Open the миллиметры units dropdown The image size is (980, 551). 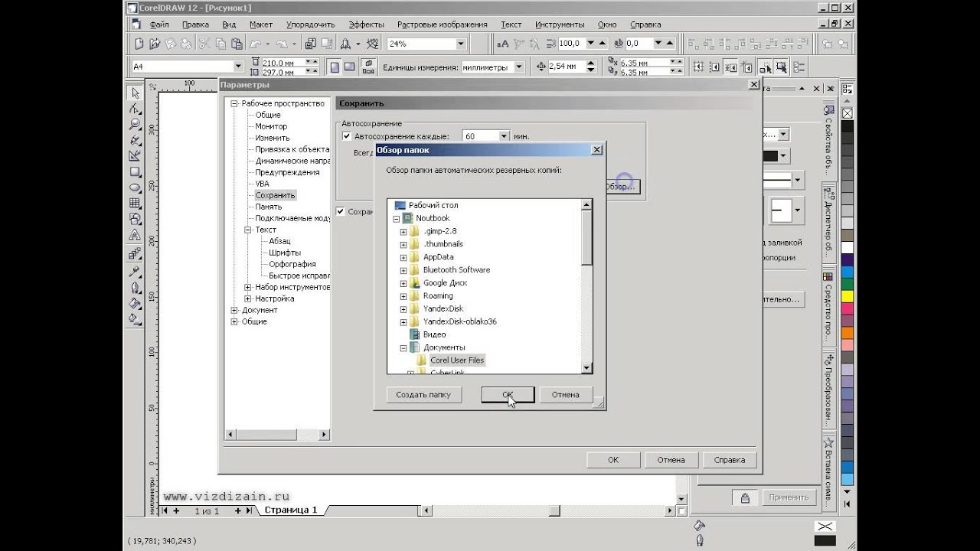click(x=519, y=67)
